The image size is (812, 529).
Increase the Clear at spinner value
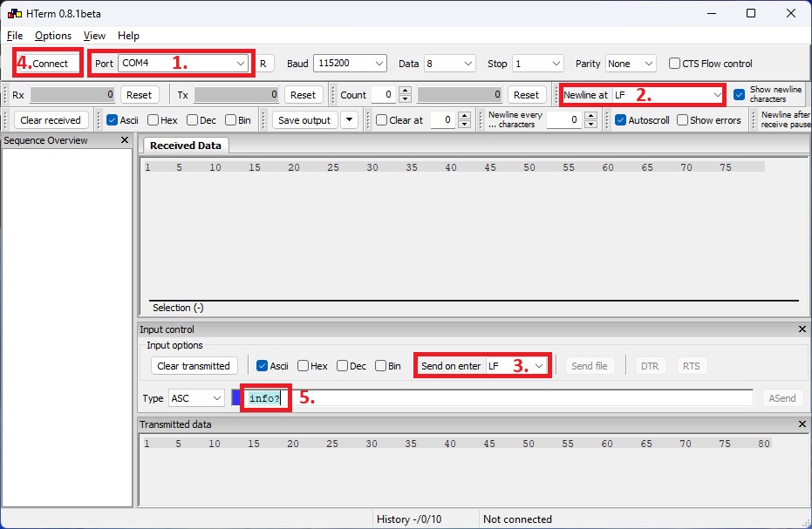point(464,116)
